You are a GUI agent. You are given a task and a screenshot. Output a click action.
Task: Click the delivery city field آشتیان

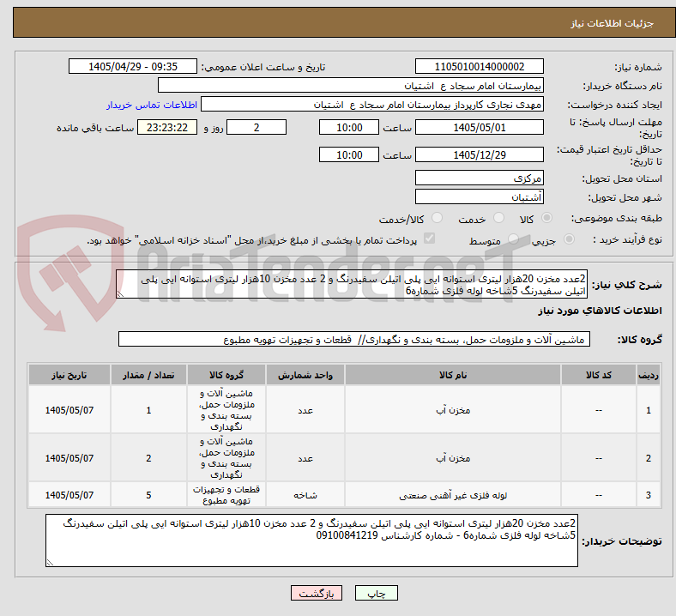(480, 197)
